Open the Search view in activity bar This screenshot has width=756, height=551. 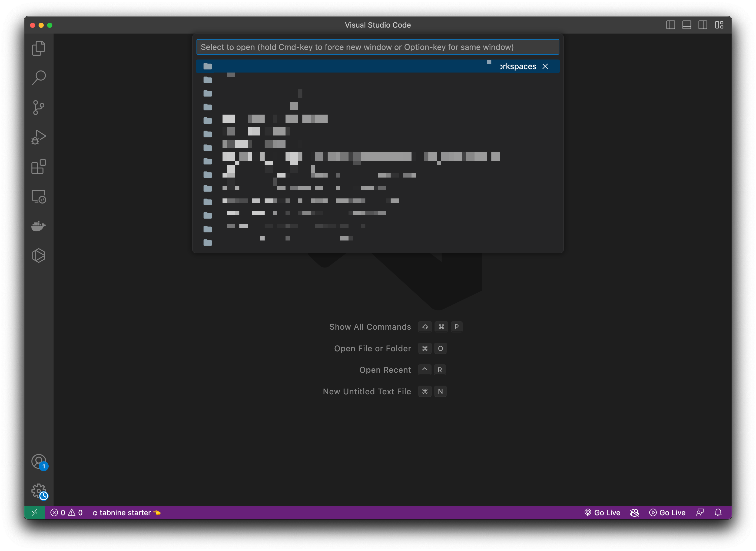pos(38,78)
